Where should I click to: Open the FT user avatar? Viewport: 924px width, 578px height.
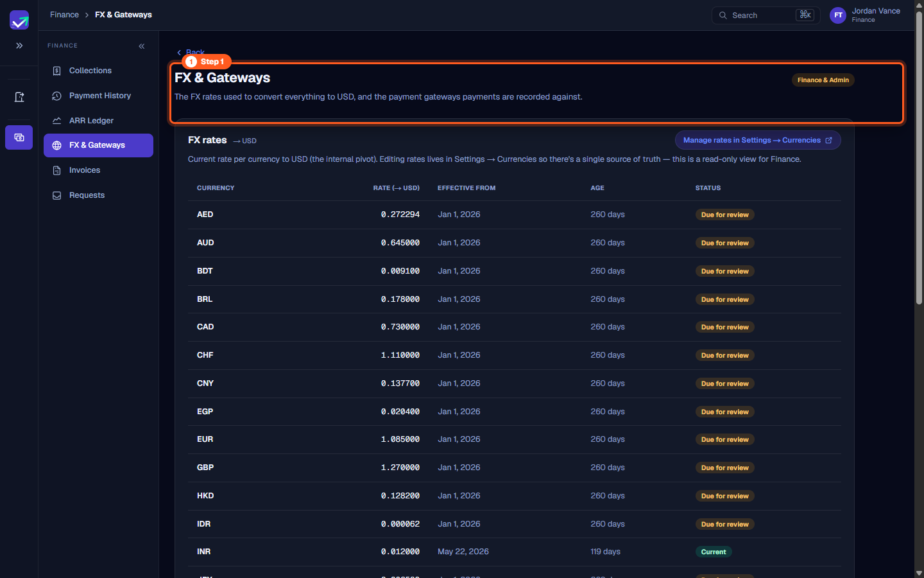(838, 15)
